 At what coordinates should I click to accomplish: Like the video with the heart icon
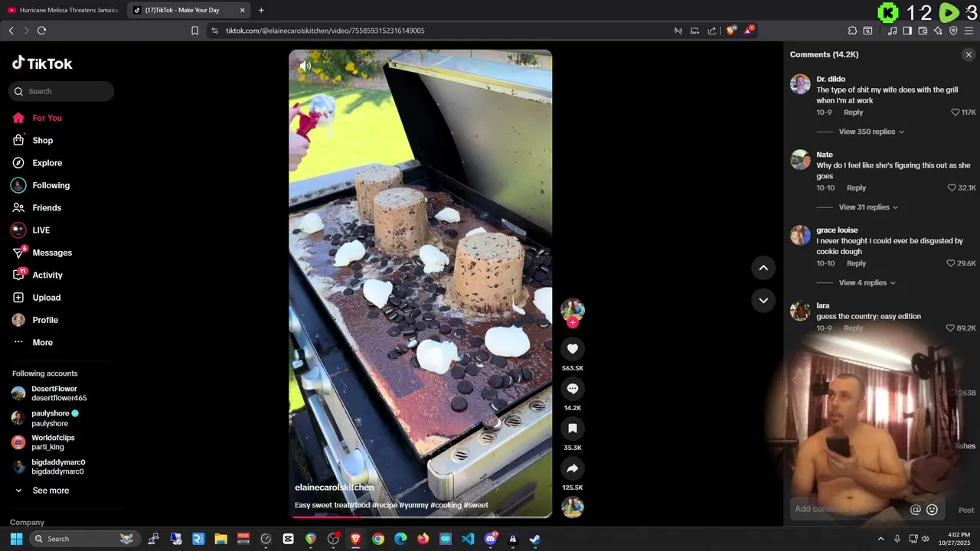pyautogui.click(x=573, y=349)
